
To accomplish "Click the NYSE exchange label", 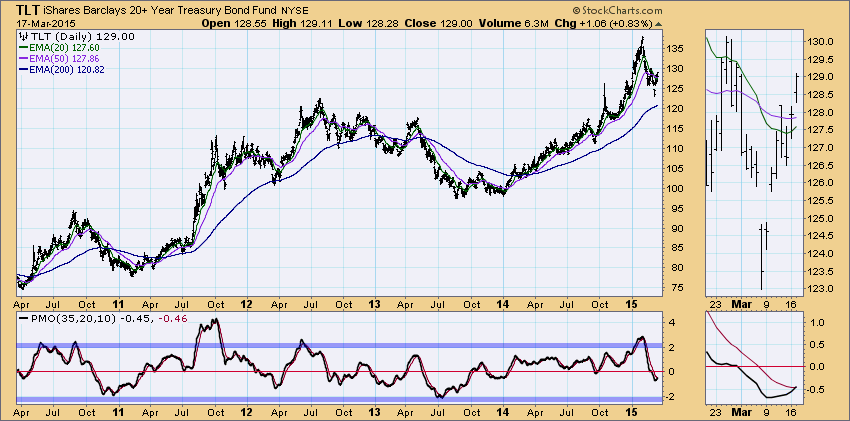I will pyautogui.click(x=293, y=9).
